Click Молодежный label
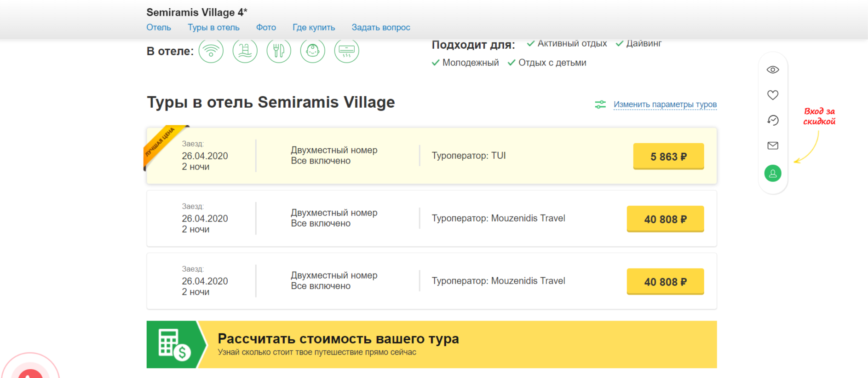The image size is (868, 378). (x=471, y=63)
